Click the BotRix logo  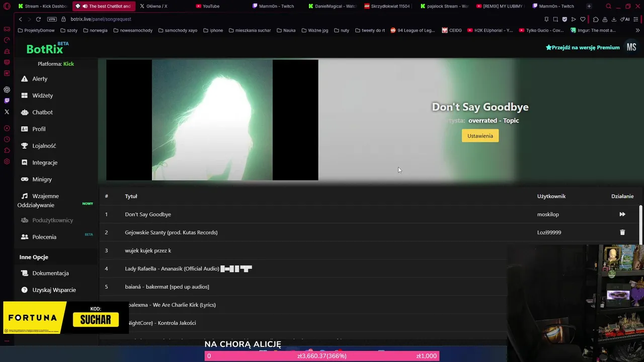[x=47, y=48]
